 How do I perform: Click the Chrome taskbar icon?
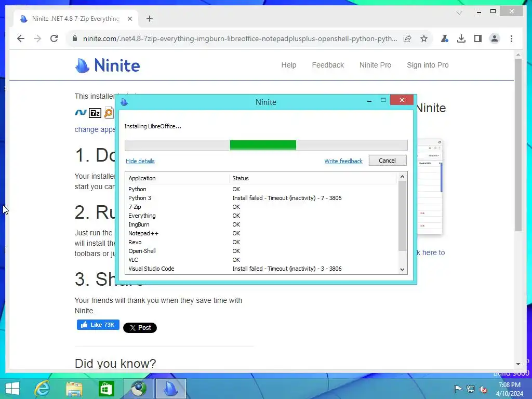click(x=138, y=389)
